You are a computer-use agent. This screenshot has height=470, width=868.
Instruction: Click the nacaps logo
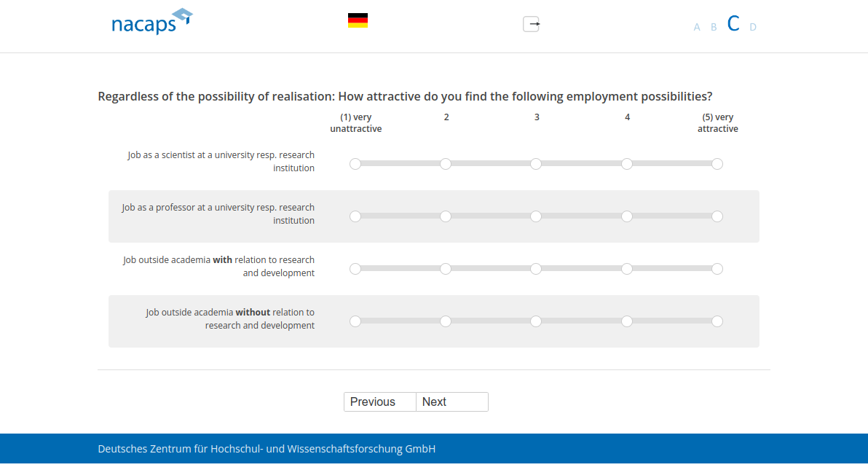click(x=151, y=22)
